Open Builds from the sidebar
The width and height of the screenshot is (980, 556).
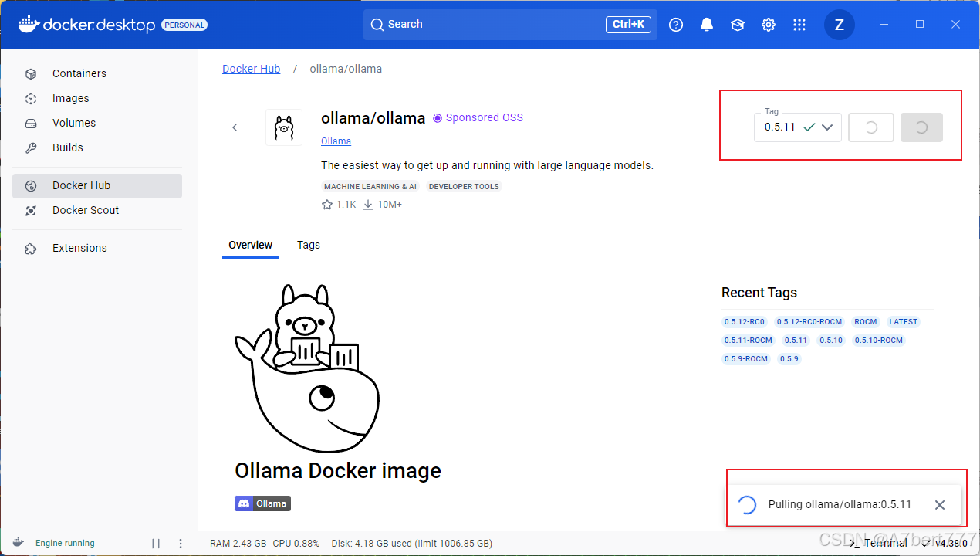(x=97, y=147)
